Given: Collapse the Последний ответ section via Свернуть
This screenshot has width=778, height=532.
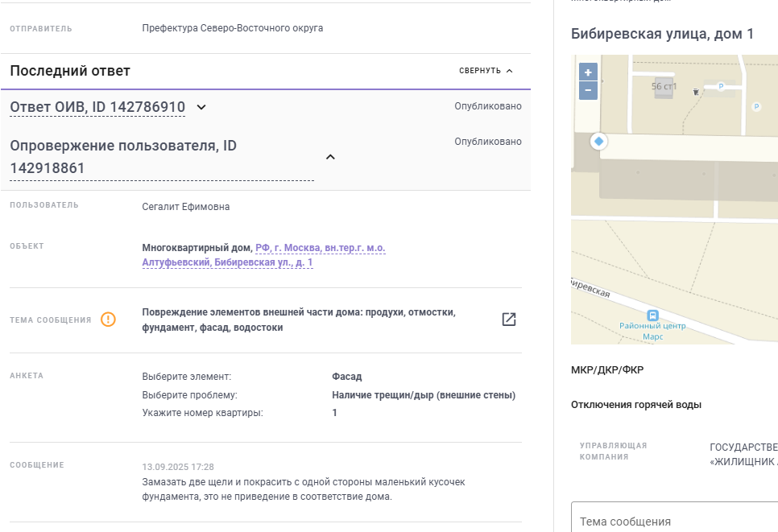Looking at the screenshot, I should [486, 71].
